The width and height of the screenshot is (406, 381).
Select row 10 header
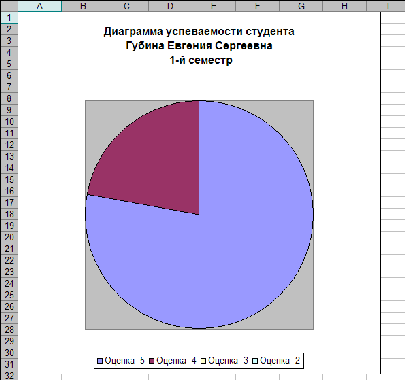coord(9,122)
